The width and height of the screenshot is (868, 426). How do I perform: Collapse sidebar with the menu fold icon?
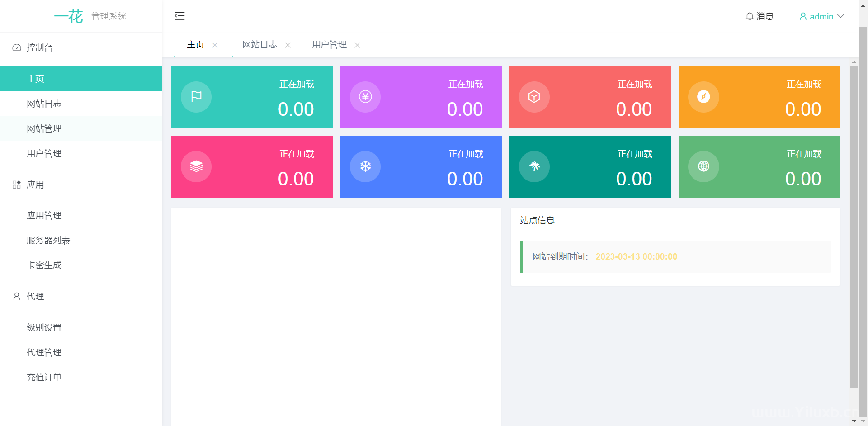(179, 16)
